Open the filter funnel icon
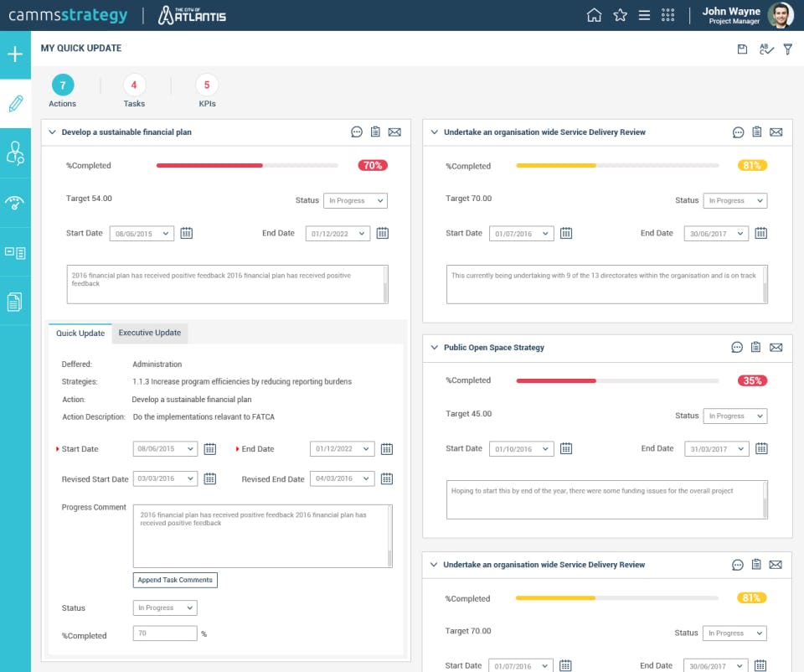Image resolution: width=804 pixels, height=672 pixels. tap(787, 49)
